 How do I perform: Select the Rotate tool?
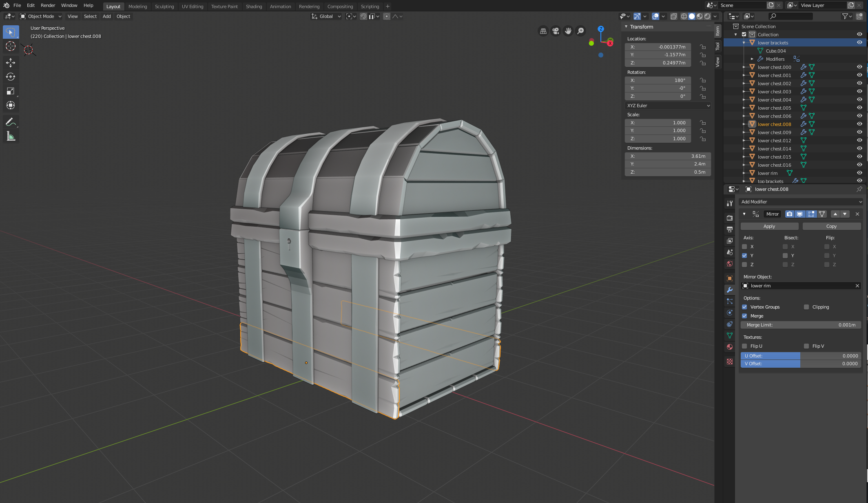click(11, 77)
